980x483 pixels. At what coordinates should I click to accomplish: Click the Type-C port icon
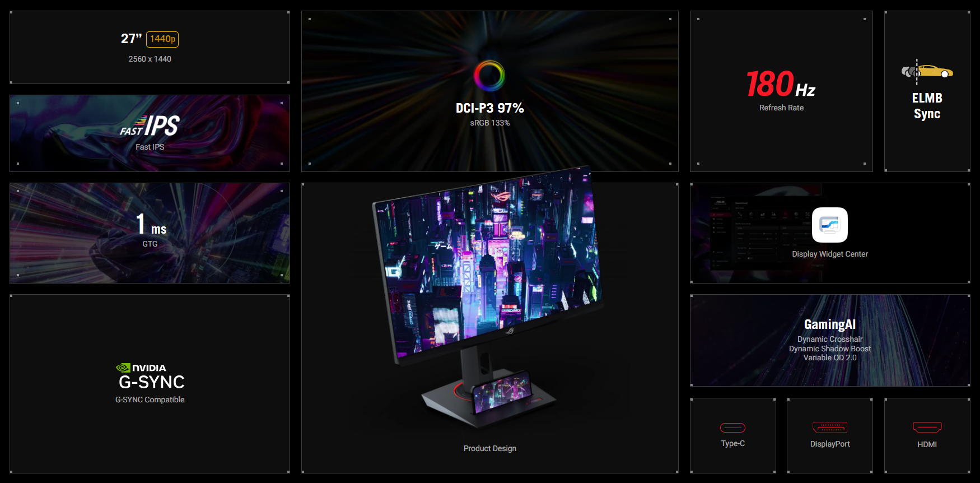pyautogui.click(x=732, y=428)
